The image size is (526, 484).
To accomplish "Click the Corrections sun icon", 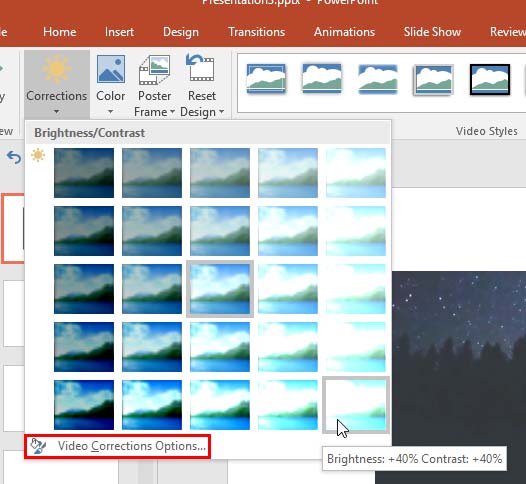I will (57, 69).
